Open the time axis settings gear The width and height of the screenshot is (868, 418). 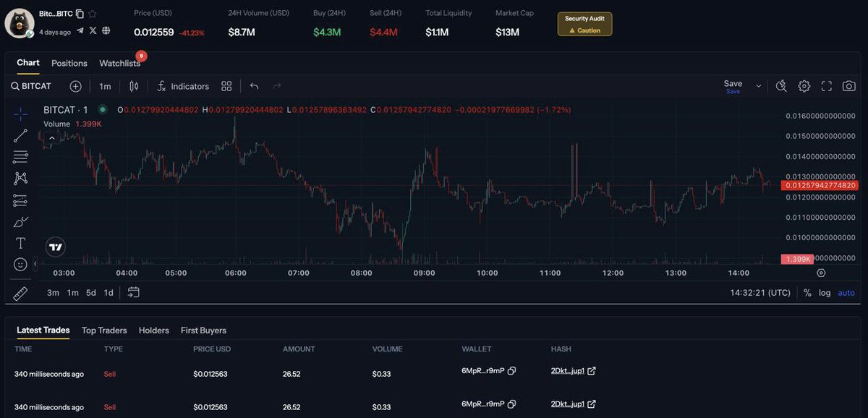click(x=821, y=273)
